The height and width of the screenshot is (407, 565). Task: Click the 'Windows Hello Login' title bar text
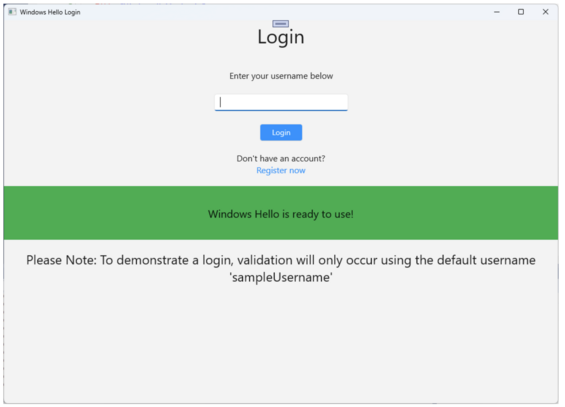pos(50,12)
